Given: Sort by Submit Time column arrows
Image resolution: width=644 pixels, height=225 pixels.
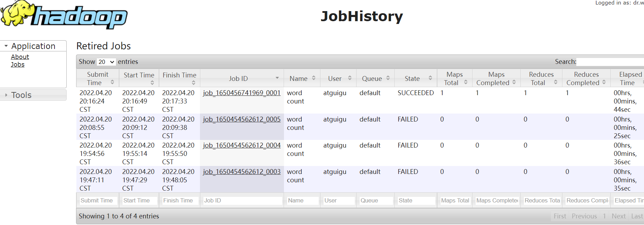Looking at the screenshot, I should (112, 82).
